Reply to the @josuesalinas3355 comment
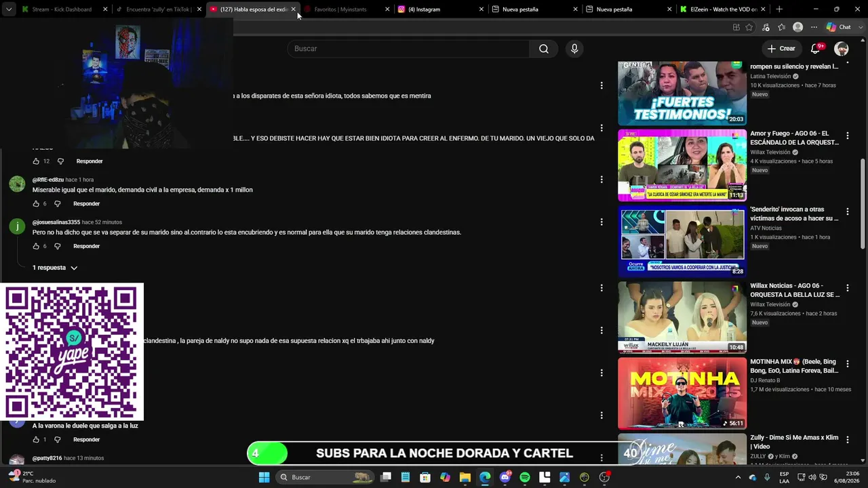 click(86, 246)
